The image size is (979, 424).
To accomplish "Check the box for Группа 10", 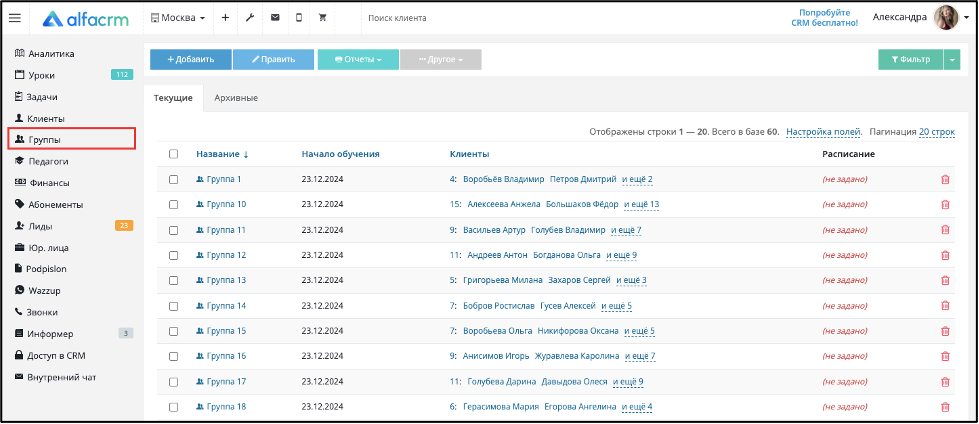I will pos(174,205).
